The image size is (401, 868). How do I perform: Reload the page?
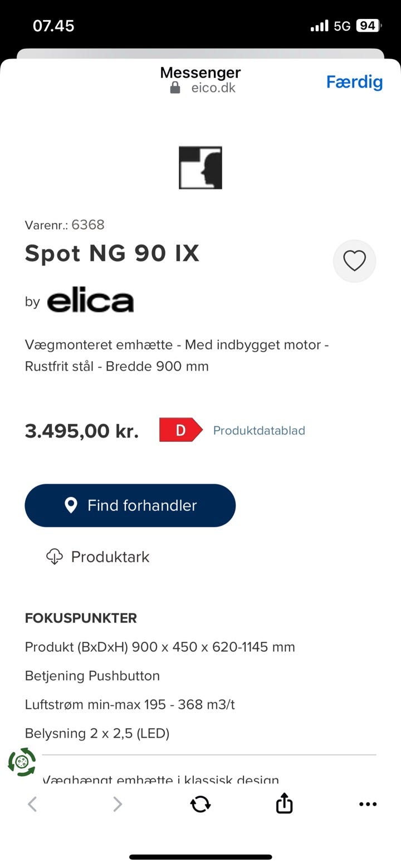[x=200, y=804]
